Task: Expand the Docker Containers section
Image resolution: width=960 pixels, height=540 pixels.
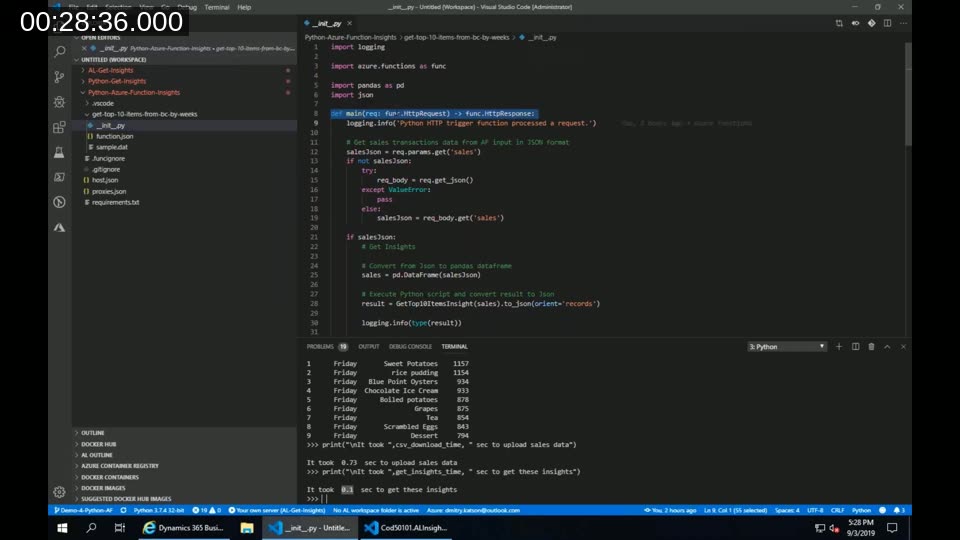Action: click(x=110, y=477)
